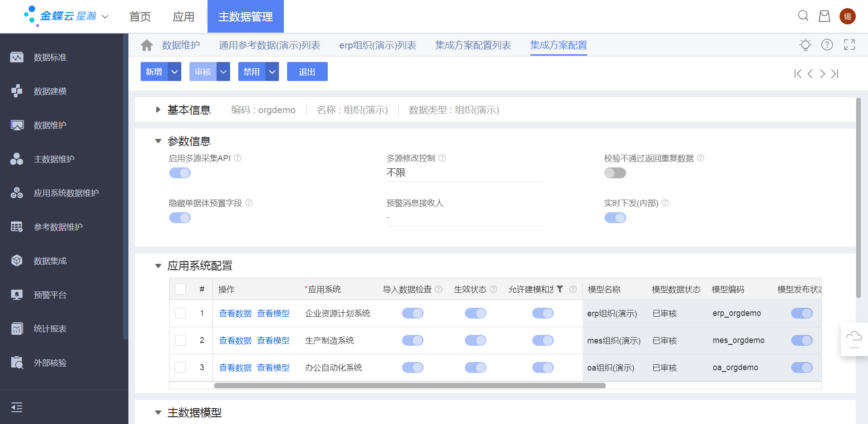Open 禁用 button dropdown arrow
Image resolution: width=868 pixels, height=424 pixels.
(x=272, y=71)
